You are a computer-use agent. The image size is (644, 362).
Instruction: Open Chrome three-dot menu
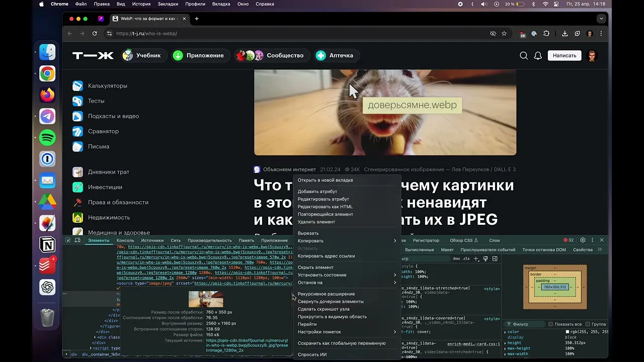pyautogui.click(x=601, y=34)
